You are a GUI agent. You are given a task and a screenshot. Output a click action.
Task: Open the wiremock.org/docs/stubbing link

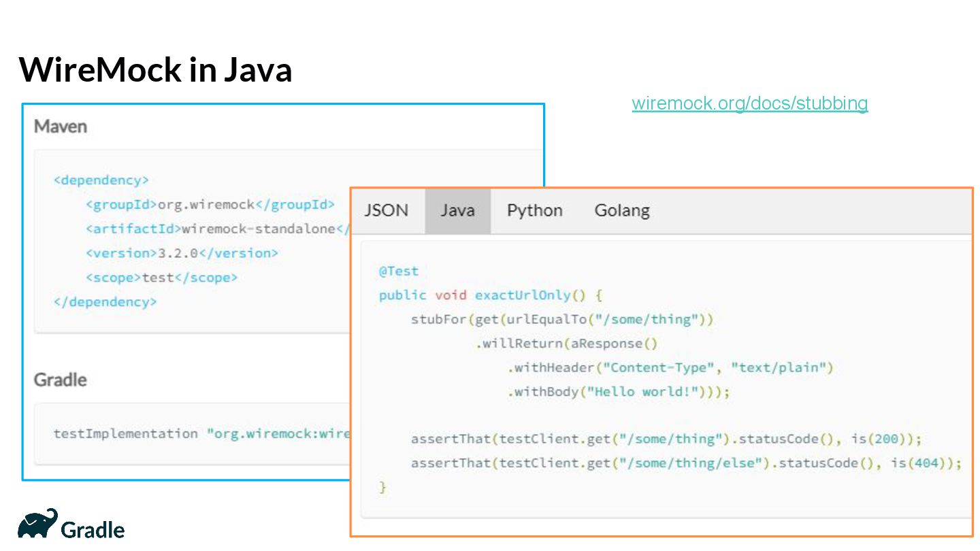(x=750, y=103)
